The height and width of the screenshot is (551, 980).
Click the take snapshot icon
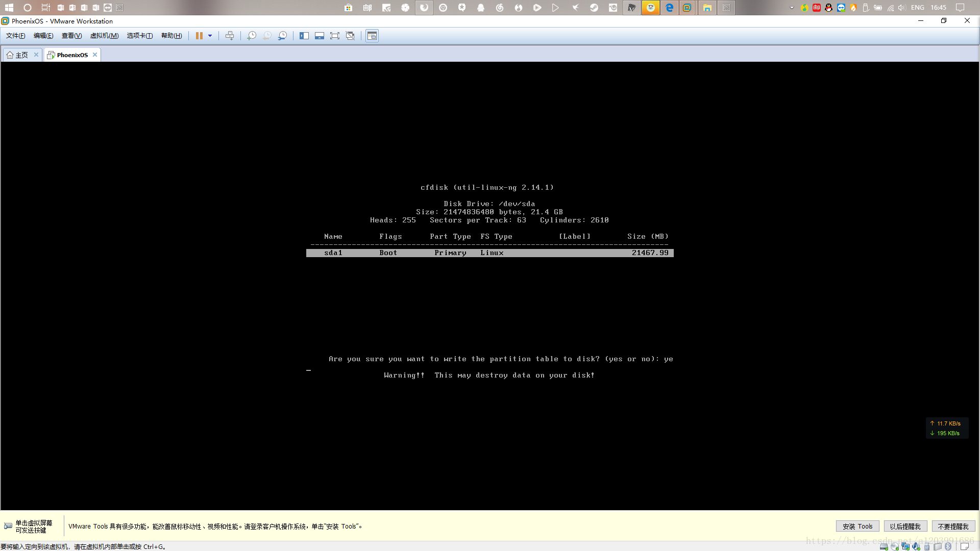(x=252, y=36)
